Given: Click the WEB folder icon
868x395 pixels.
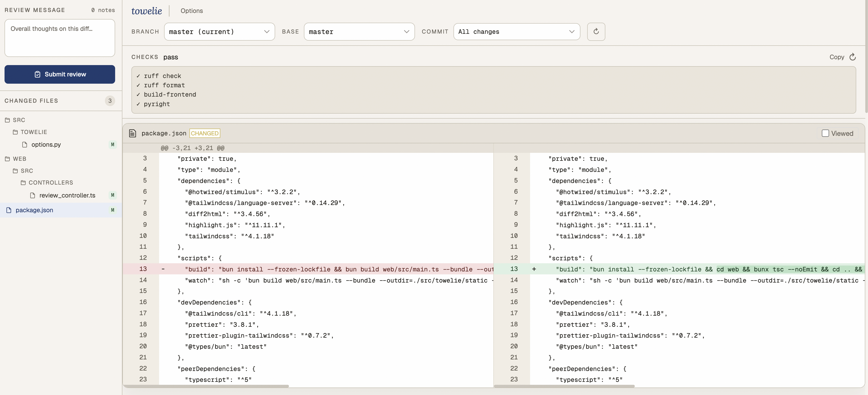Looking at the screenshot, I should tap(7, 159).
